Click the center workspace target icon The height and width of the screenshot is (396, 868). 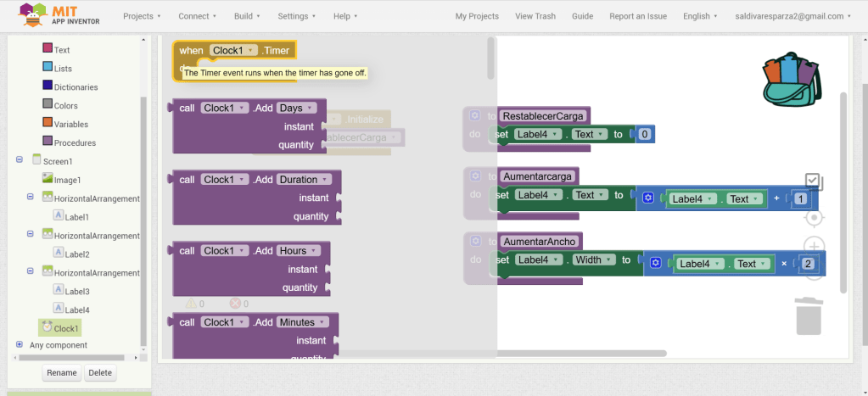coord(814,217)
